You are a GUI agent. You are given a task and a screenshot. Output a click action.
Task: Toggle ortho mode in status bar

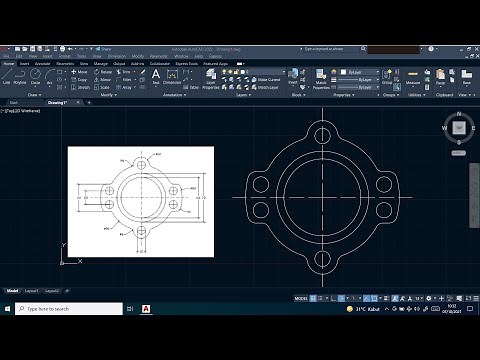coord(333,298)
